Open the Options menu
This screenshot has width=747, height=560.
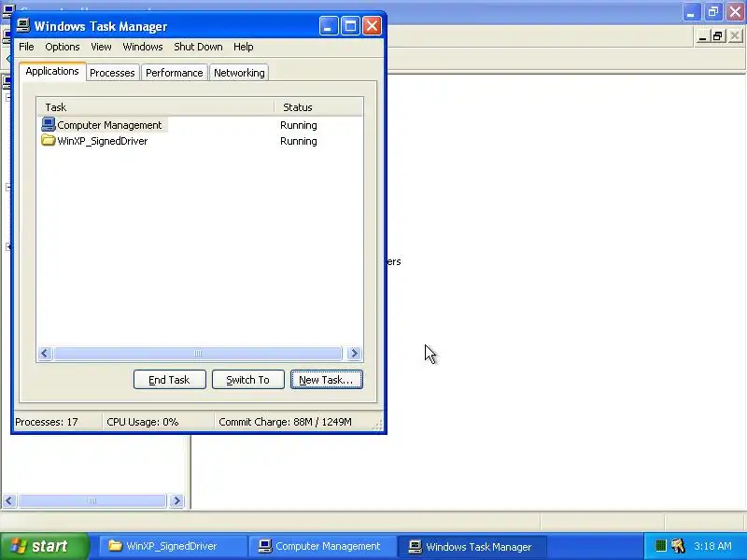point(63,47)
